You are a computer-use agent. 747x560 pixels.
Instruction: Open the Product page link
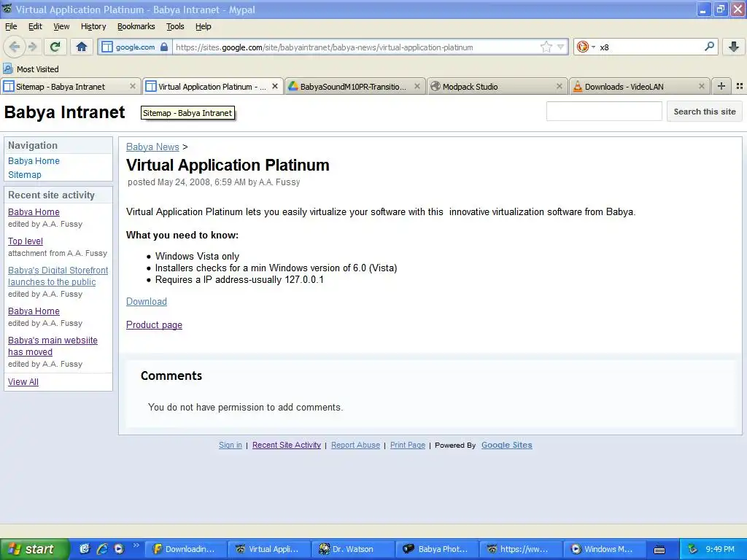[154, 324]
